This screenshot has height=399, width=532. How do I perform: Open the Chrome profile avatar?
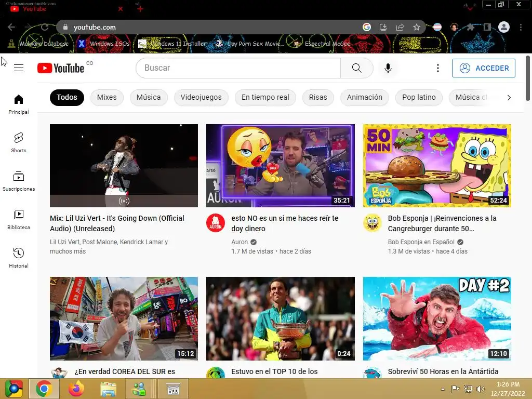504,27
